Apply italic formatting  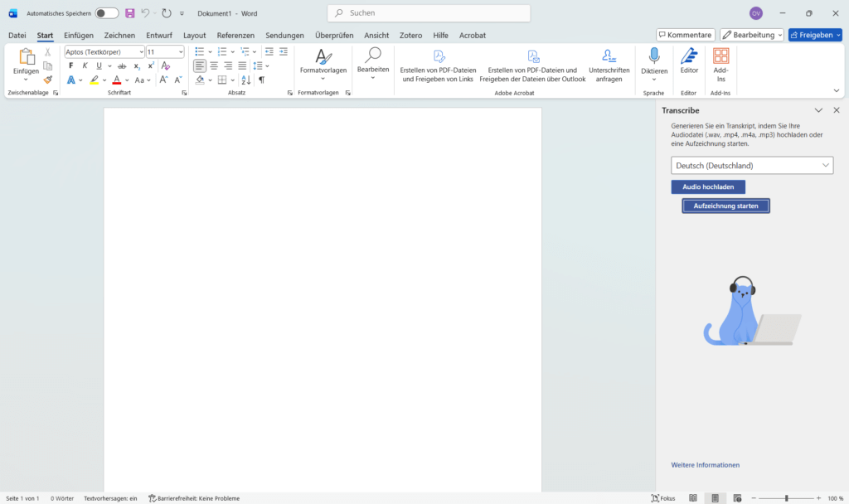click(85, 65)
